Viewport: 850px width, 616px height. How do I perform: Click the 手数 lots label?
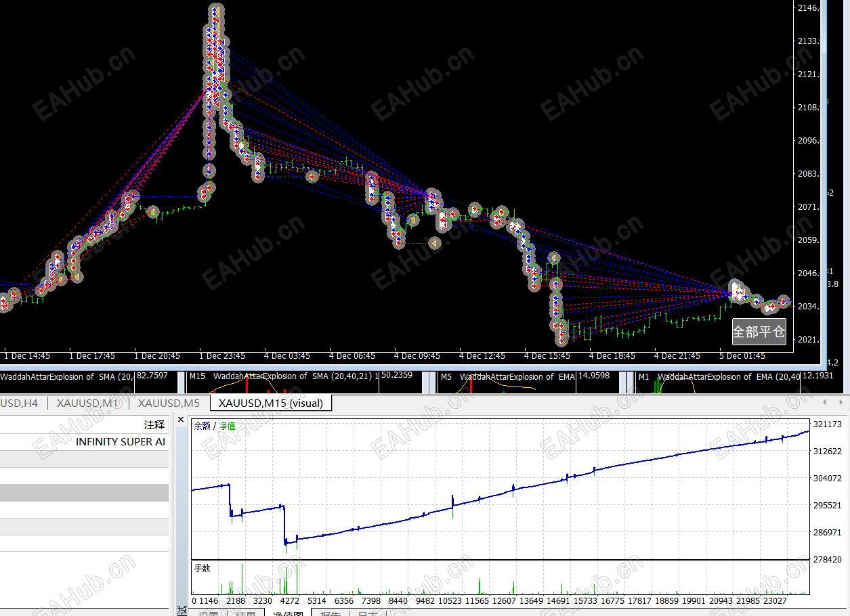[x=203, y=568]
